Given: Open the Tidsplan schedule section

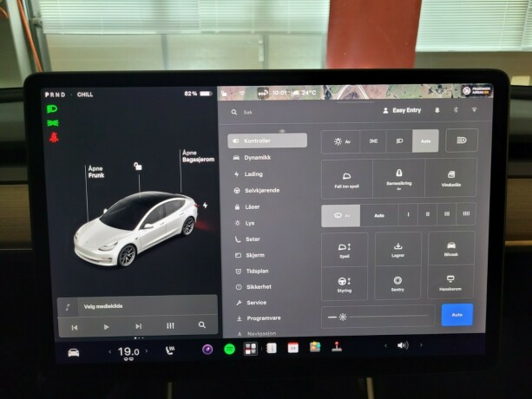Looking at the screenshot, I should click(252, 271).
